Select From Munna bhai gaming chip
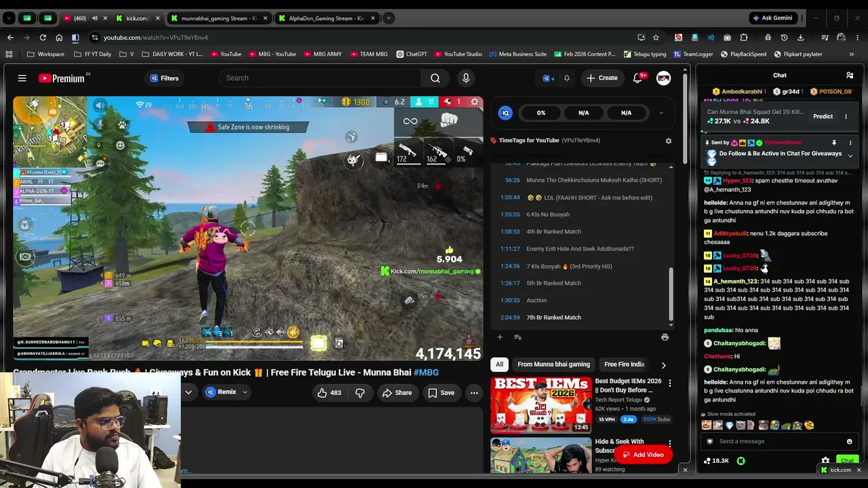This screenshot has width=868, height=488. [x=553, y=365]
